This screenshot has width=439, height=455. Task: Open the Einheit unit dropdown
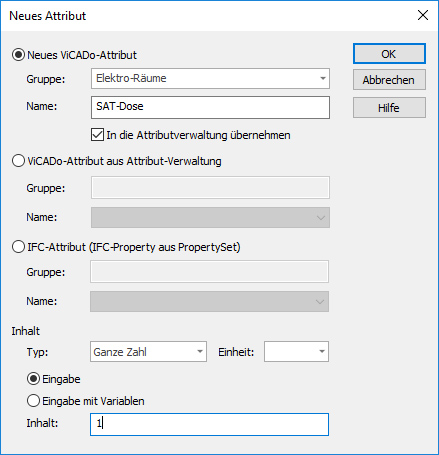(296, 352)
